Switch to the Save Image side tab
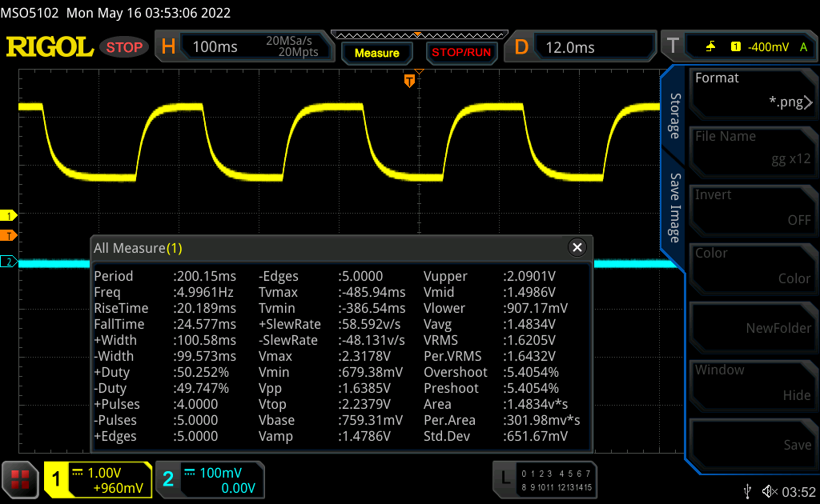820x504 pixels. pyautogui.click(x=675, y=207)
